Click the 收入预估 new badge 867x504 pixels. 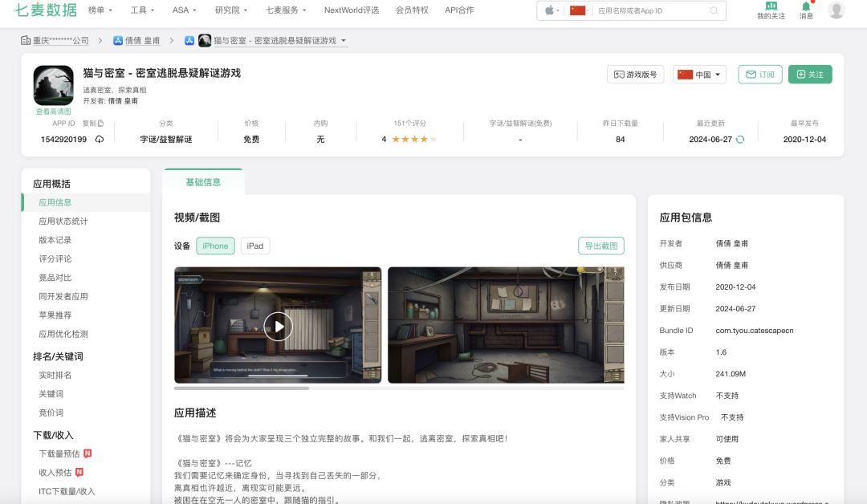(79, 472)
